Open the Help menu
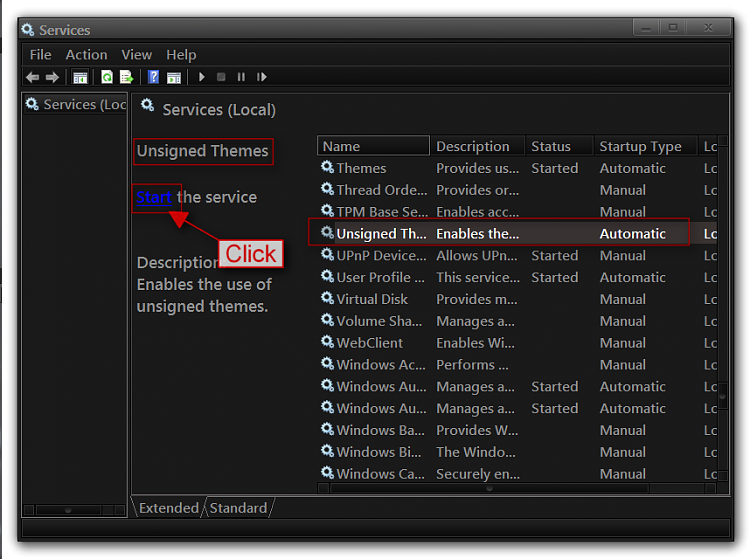 (x=181, y=55)
